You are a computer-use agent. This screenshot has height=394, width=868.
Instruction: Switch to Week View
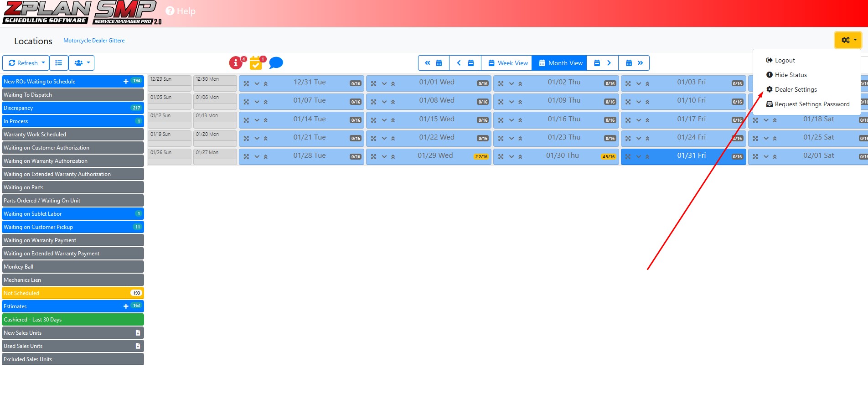(x=508, y=63)
